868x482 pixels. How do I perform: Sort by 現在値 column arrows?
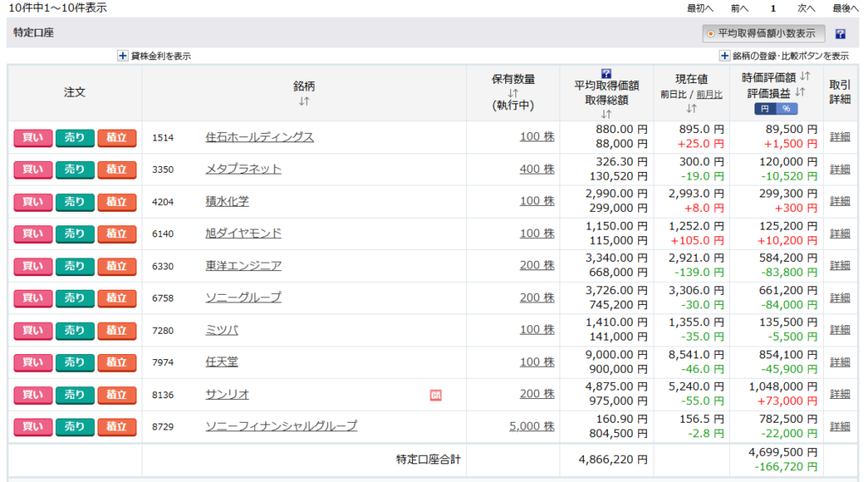point(691,108)
